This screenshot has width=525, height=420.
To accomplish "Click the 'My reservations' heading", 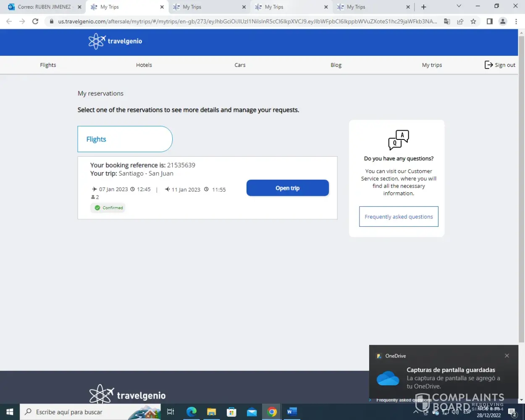I will [x=100, y=93].
